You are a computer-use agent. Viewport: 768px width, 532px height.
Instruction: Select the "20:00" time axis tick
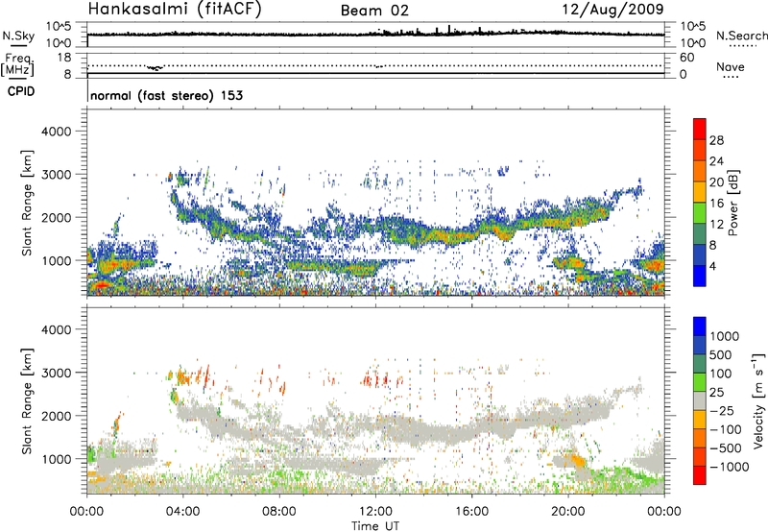pos(568,512)
